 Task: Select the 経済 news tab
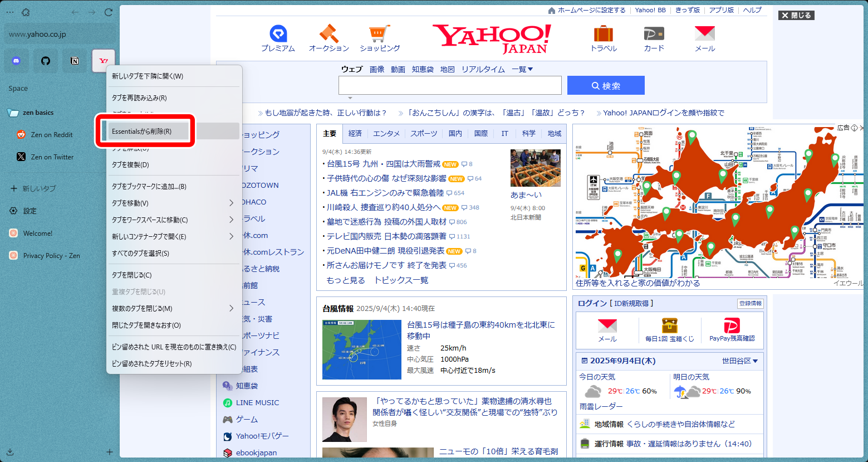pyautogui.click(x=355, y=134)
